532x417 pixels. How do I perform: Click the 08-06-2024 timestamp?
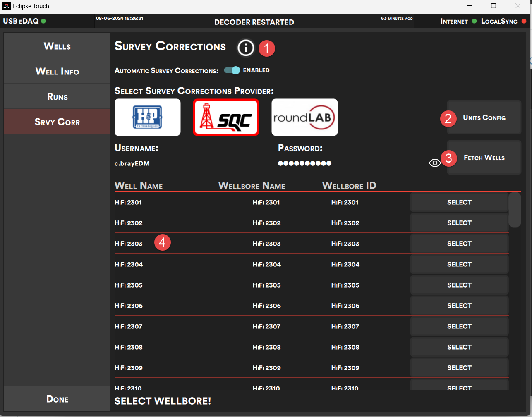point(120,18)
